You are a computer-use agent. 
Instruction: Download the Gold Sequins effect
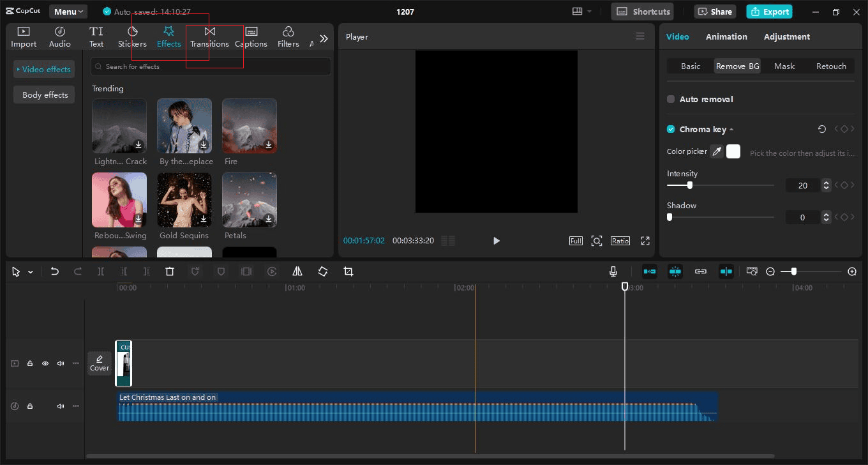click(x=204, y=219)
